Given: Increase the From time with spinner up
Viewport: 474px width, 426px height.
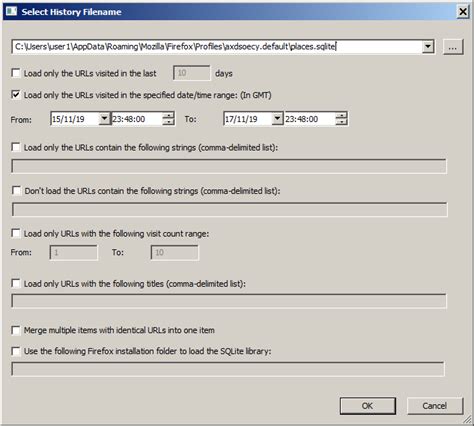Looking at the screenshot, I should [168, 115].
